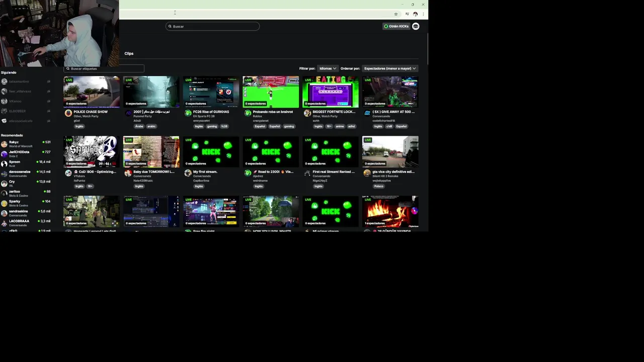
Task: Open weirdname channel avatar
Action: (248, 173)
